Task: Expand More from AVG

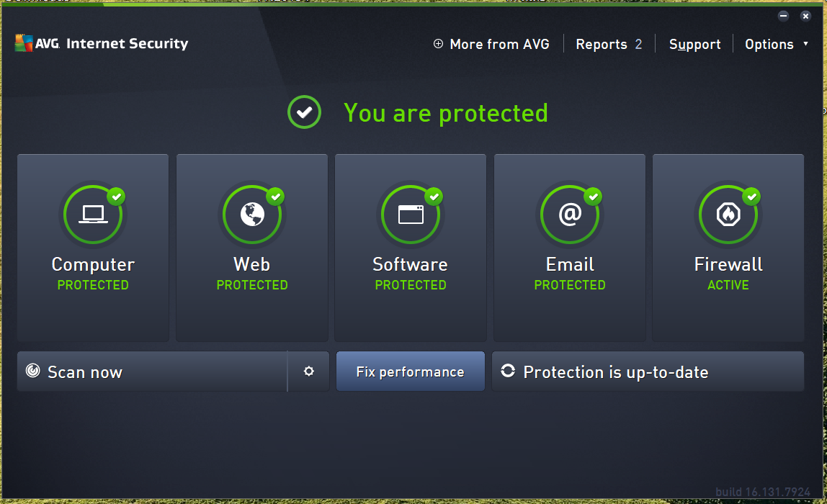Action: 492,44
